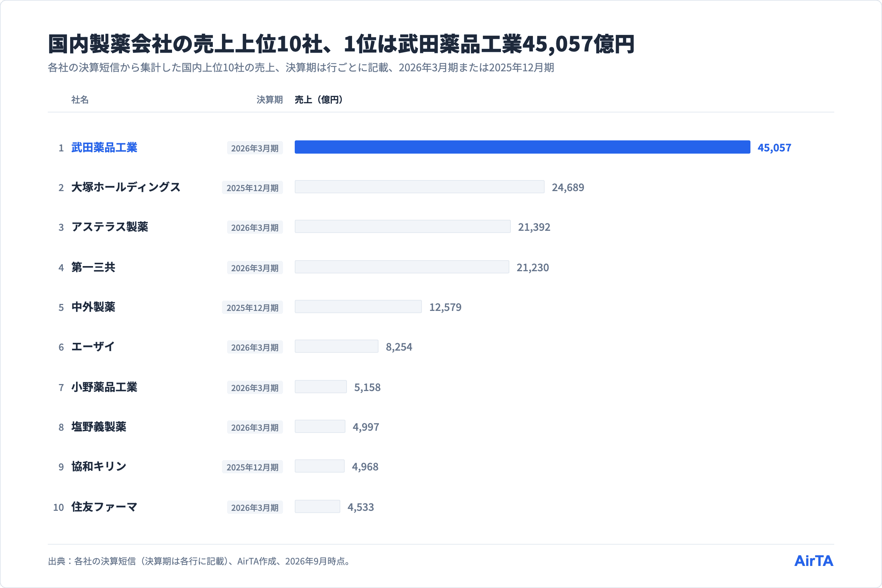This screenshot has width=882, height=588.
Task: Click the value 4,533
Action: point(361,508)
